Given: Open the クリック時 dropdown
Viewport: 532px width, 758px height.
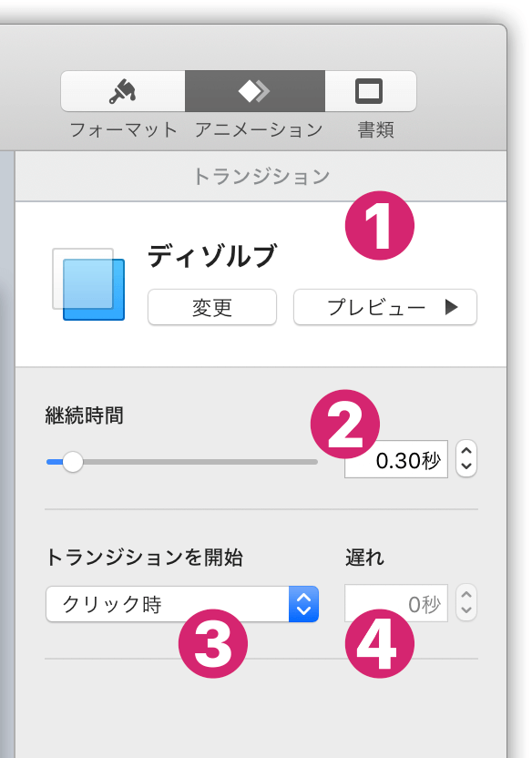Looking at the screenshot, I should pyautogui.click(x=182, y=604).
